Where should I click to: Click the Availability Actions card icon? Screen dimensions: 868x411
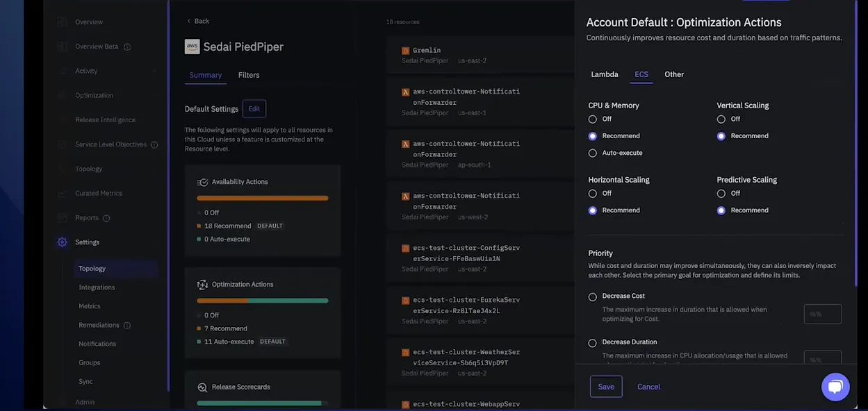(202, 182)
